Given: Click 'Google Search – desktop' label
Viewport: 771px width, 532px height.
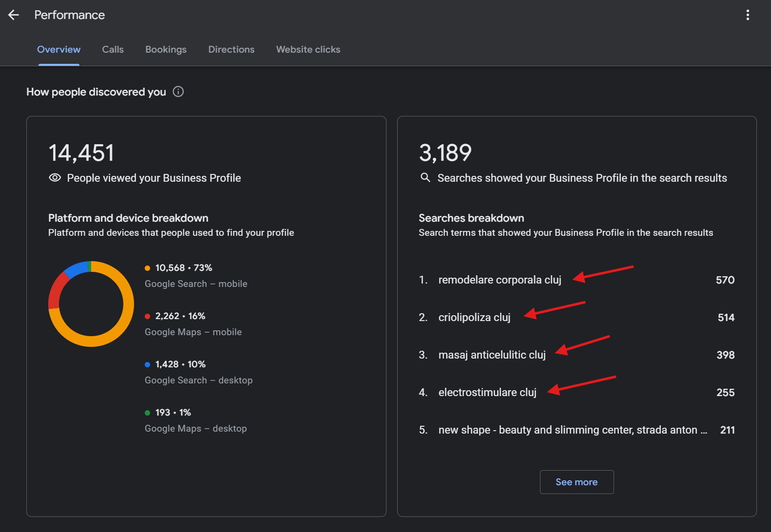Looking at the screenshot, I should [198, 380].
